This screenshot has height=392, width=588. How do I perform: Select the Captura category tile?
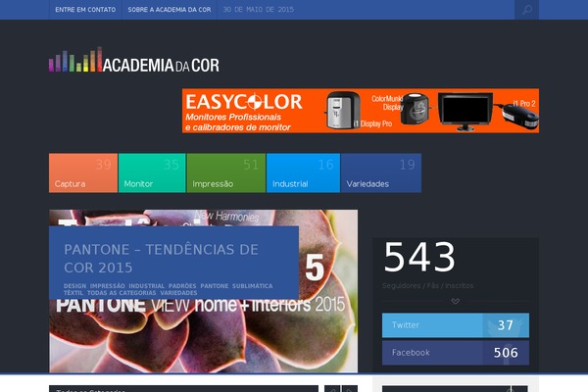83,172
